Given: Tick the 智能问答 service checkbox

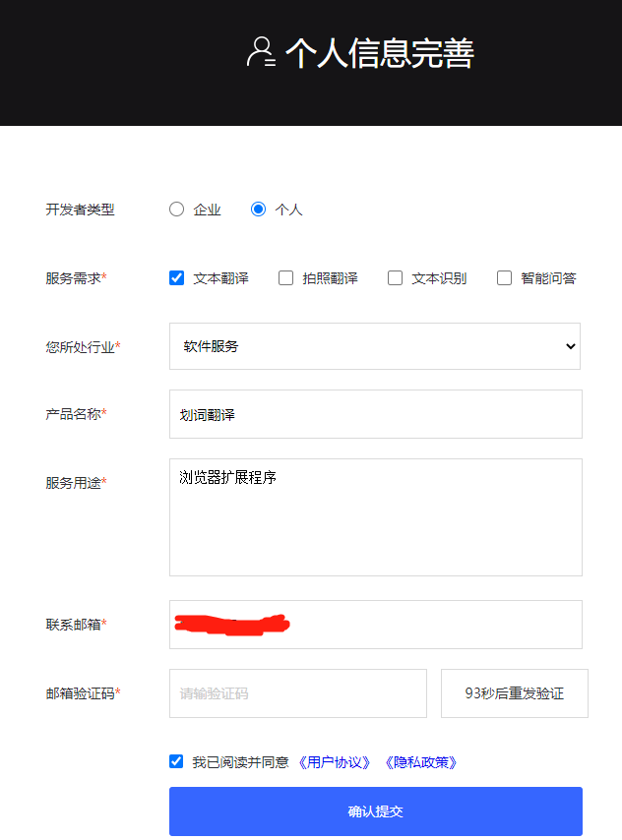Looking at the screenshot, I should 505,278.
